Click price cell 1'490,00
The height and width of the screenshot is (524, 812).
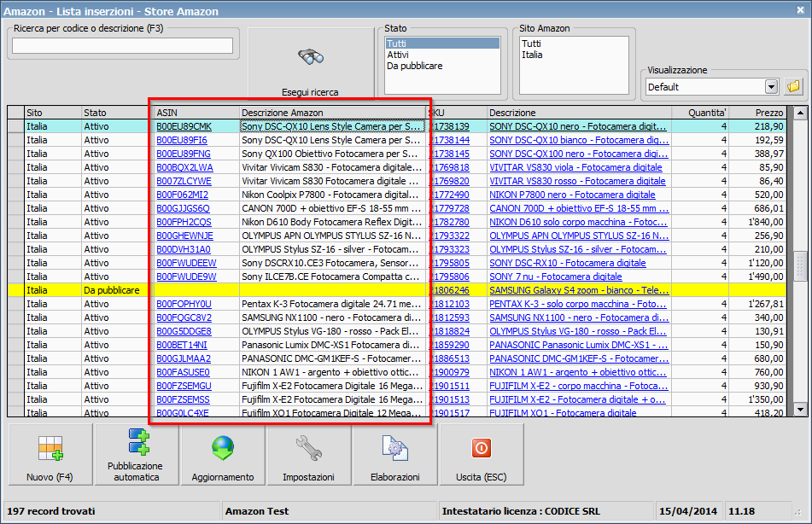coord(757,277)
